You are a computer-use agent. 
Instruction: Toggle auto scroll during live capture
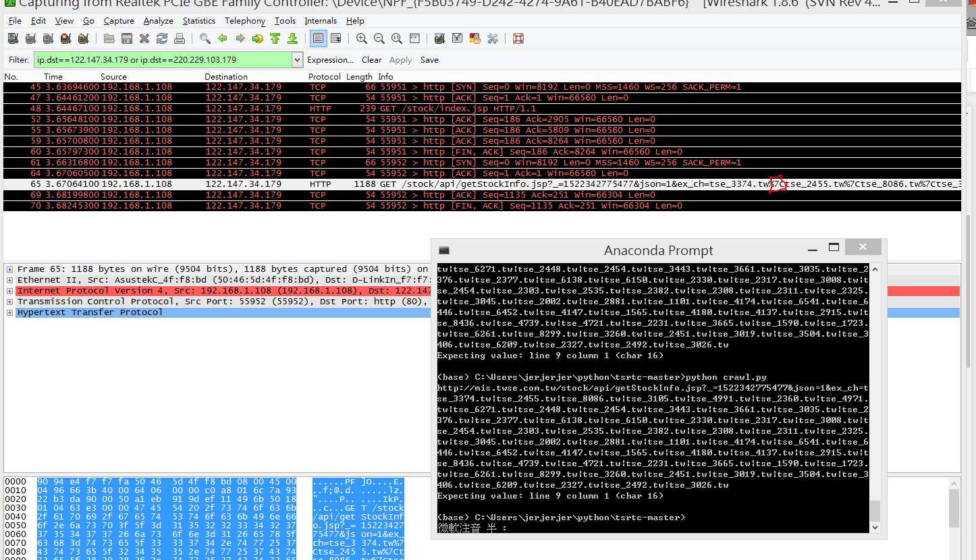(x=335, y=38)
